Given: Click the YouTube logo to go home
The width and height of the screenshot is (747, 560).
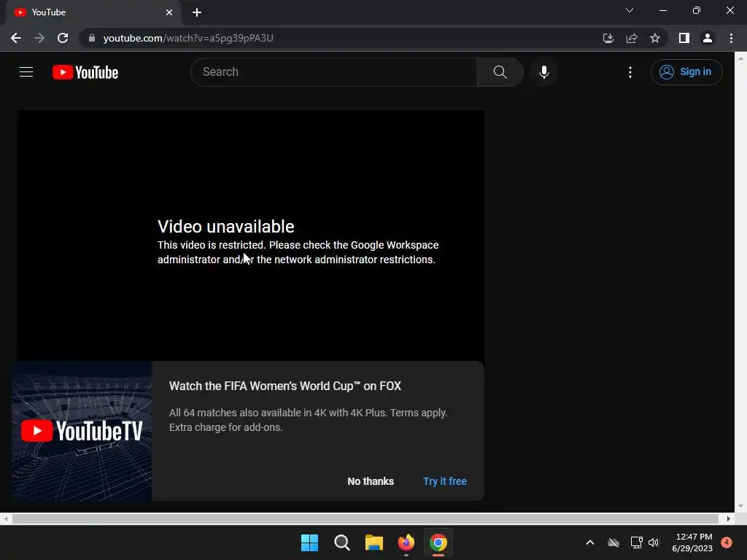Looking at the screenshot, I should click(x=85, y=72).
